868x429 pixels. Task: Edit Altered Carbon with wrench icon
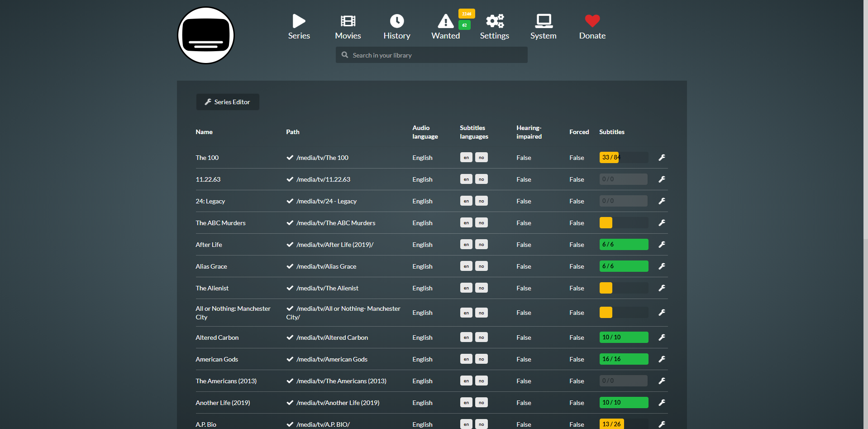click(x=662, y=337)
